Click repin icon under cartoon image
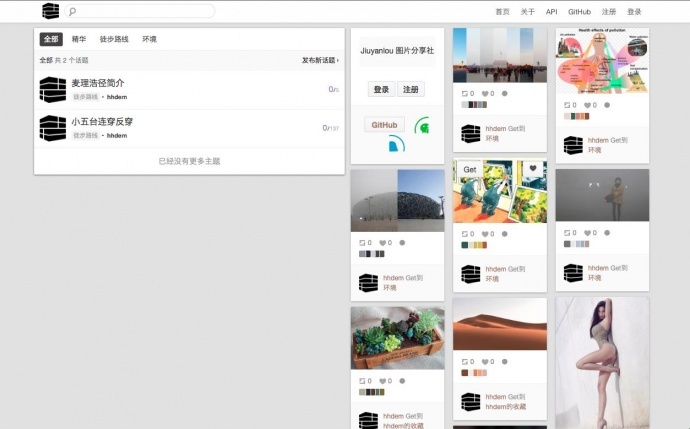The height and width of the screenshot is (429, 690). pyautogui.click(x=465, y=234)
